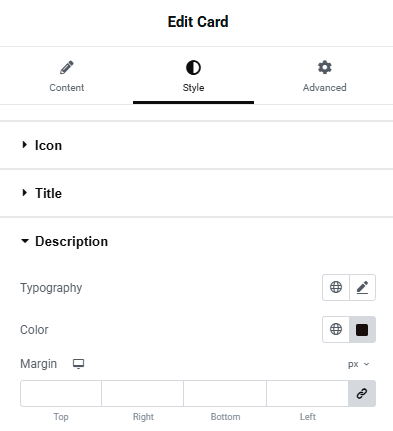Open the px unit dropdown
This screenshot has width=393, height=431.
[x=359, y=364]
